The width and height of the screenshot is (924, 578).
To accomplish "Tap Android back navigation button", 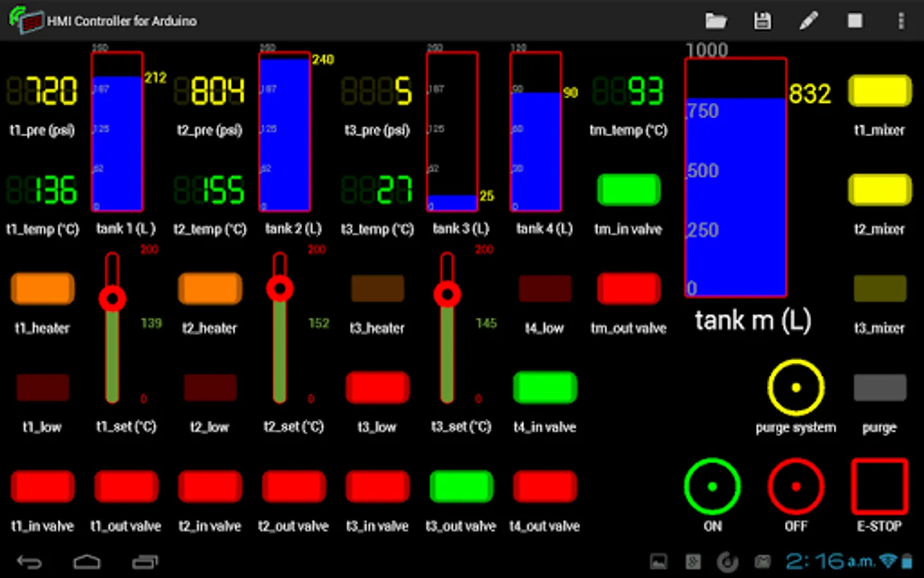I will tap(29, 563).
